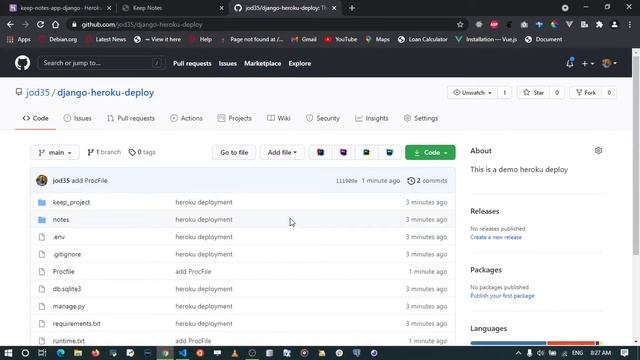Click the Languages color bar
The height and width of the screenshot is (360, 640).
[x=535, y=343]
